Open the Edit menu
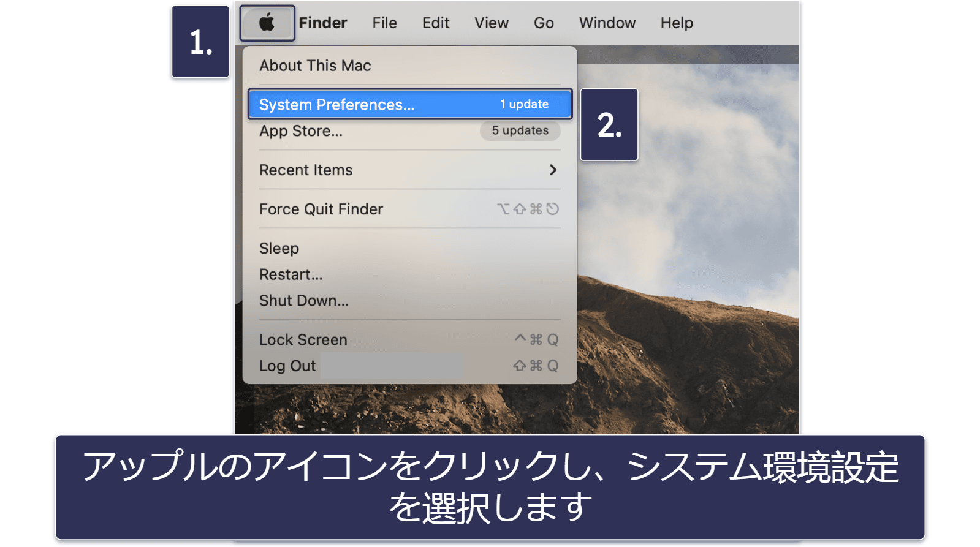This screenshot has width=980, height=547. click(x=436, y=23)
